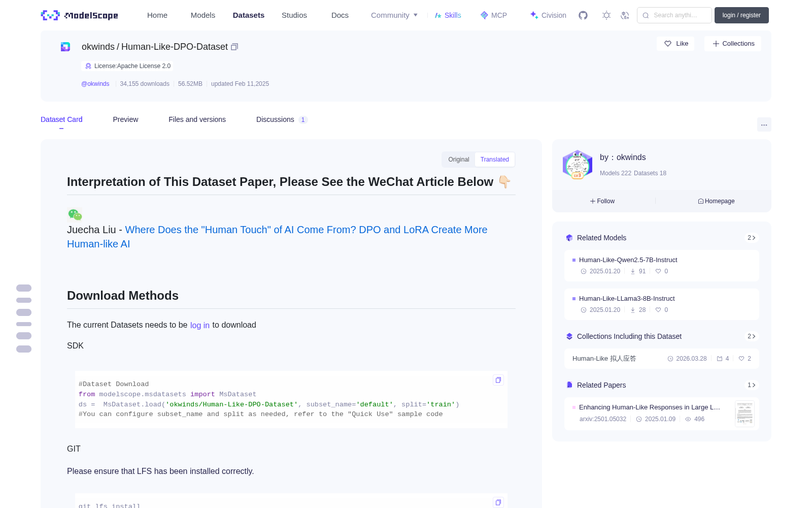The height and width of the screenshot is (508, 812).
Task: Open the Dataset Card tab
Action: click(61, 119)
